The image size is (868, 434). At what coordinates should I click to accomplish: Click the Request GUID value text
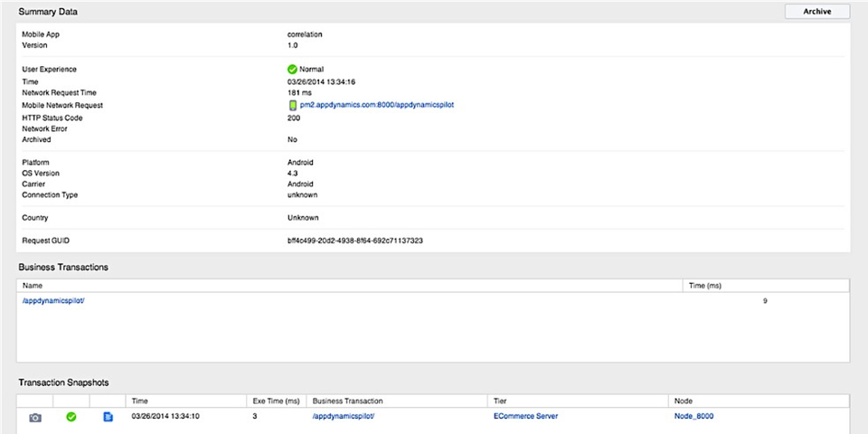(355, 241)
